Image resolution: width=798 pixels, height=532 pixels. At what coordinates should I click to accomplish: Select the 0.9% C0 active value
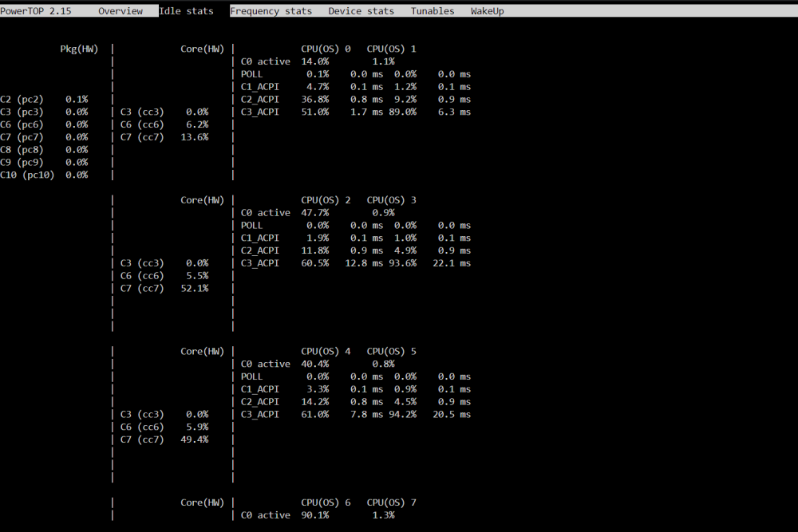pyautogui.click(x=383, y=213)
